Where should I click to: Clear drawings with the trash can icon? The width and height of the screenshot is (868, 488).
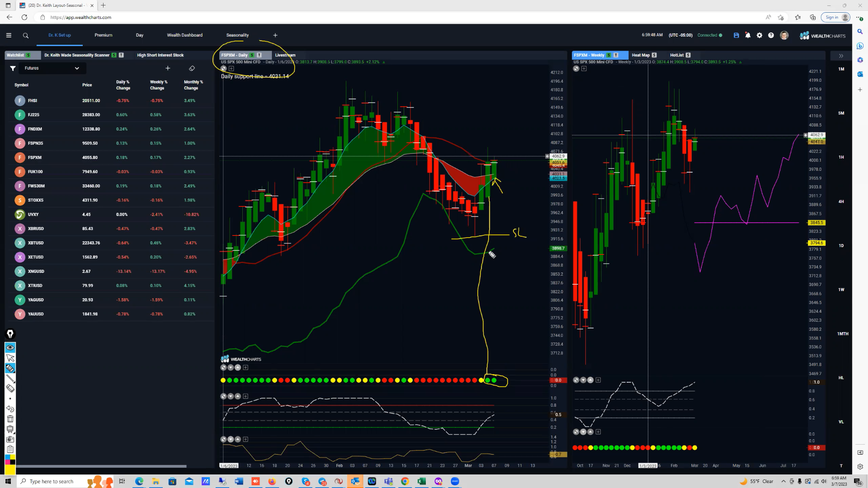(10, 419)
